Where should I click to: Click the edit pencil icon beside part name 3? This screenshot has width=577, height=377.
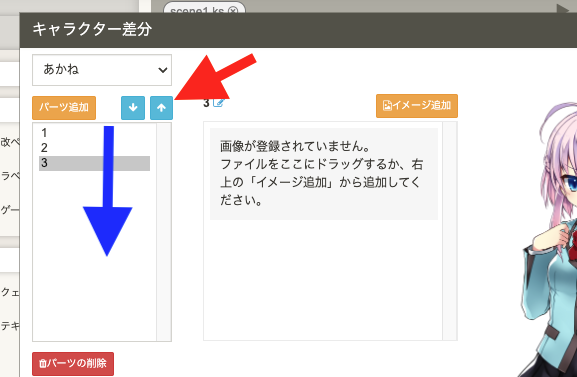point(218,103)
